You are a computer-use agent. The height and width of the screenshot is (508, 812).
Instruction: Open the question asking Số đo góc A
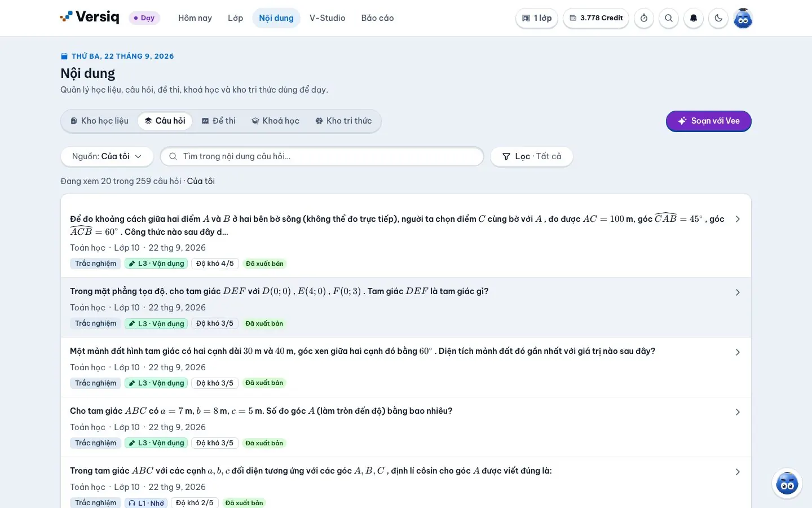point(261,411)
